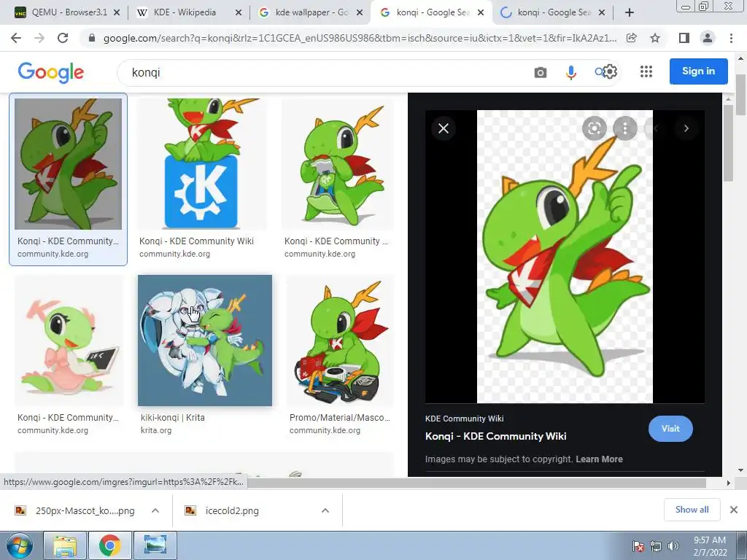
Task: Open Windows Start menu
Action: [x=18, y=545]
